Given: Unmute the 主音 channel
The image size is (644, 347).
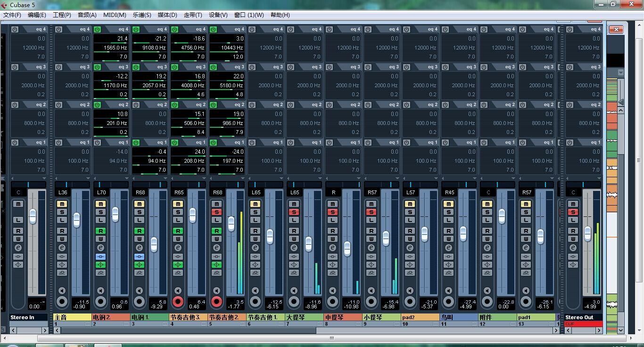Looking at the screenshot, I should click(x=62, y=204).
